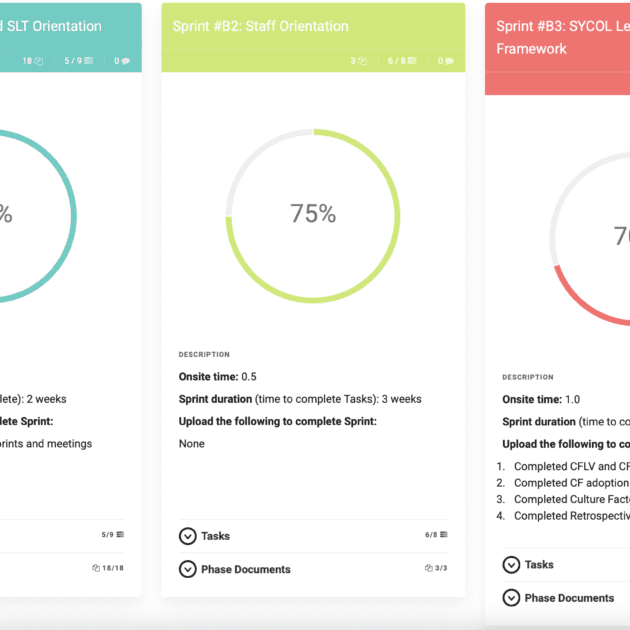Expand Phase Documents in Sprint #B3 card
Image resolution: width=630 pixels, height=630 pixels.
(x=511, y=597)
